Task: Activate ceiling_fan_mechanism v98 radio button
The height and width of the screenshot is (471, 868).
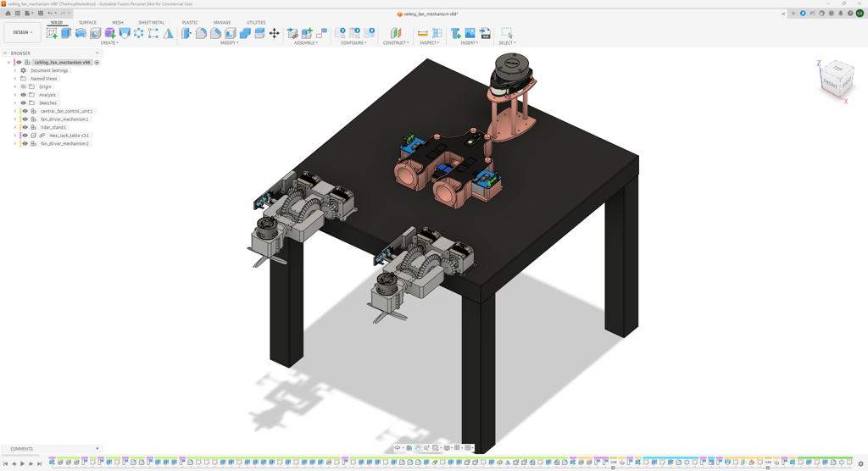Action: 97,63
